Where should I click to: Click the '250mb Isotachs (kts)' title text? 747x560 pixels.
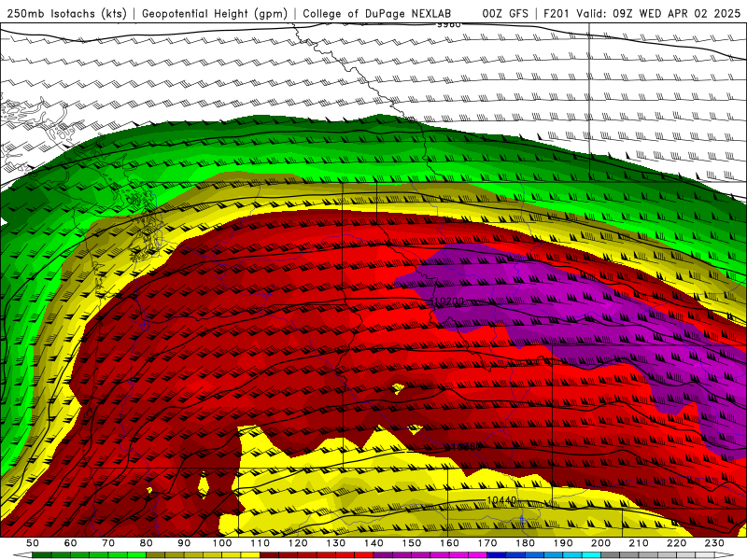pyautogui.click(x=66, y=14)
